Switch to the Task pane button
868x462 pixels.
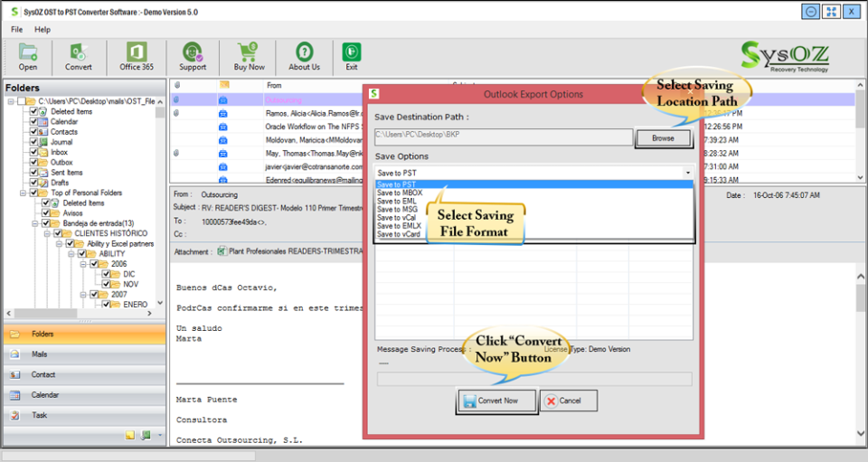click(x=84, y=415)
